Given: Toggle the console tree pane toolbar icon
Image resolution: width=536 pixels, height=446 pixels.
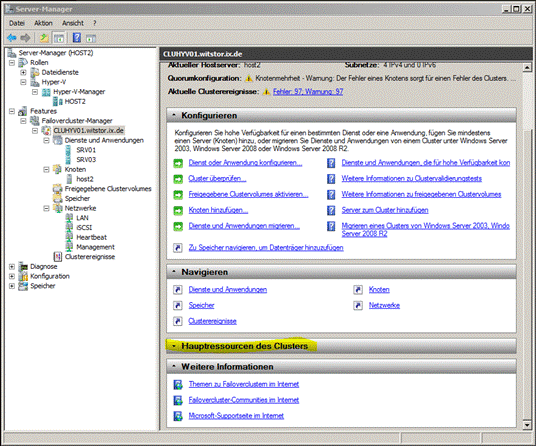Looking at the screenshot, I should pos(59,38).
